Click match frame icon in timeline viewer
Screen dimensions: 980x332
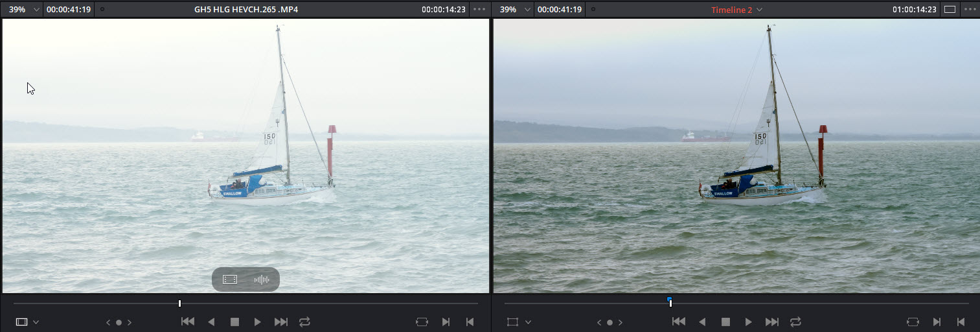(913, 322)
